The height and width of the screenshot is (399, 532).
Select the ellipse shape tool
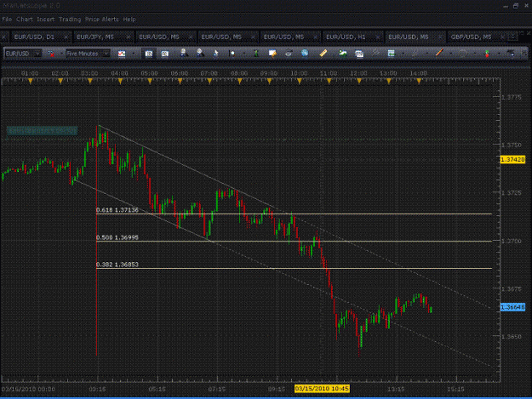tap(463, 54)
